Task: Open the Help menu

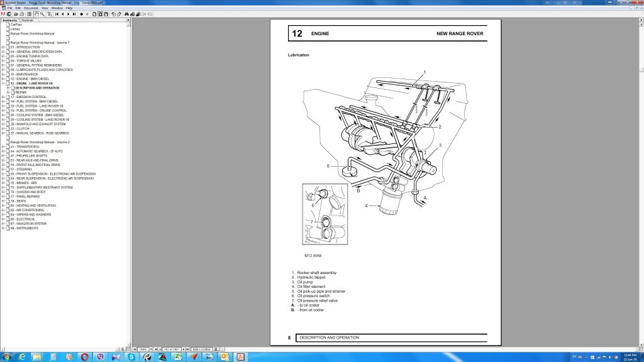Action: 69,8
